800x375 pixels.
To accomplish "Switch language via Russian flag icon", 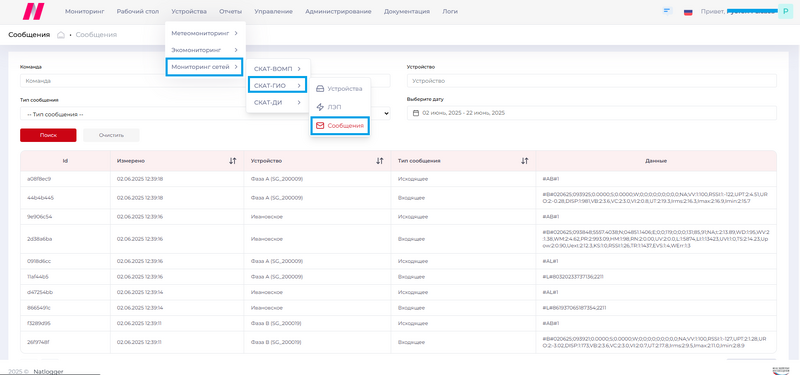I will point(688,12).
